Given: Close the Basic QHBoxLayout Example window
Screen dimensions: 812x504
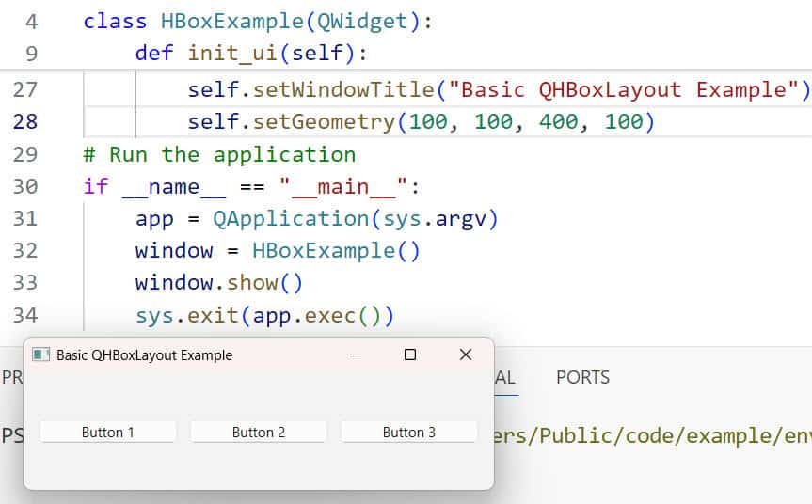Looking at the screenshot, I should (466, 355).
